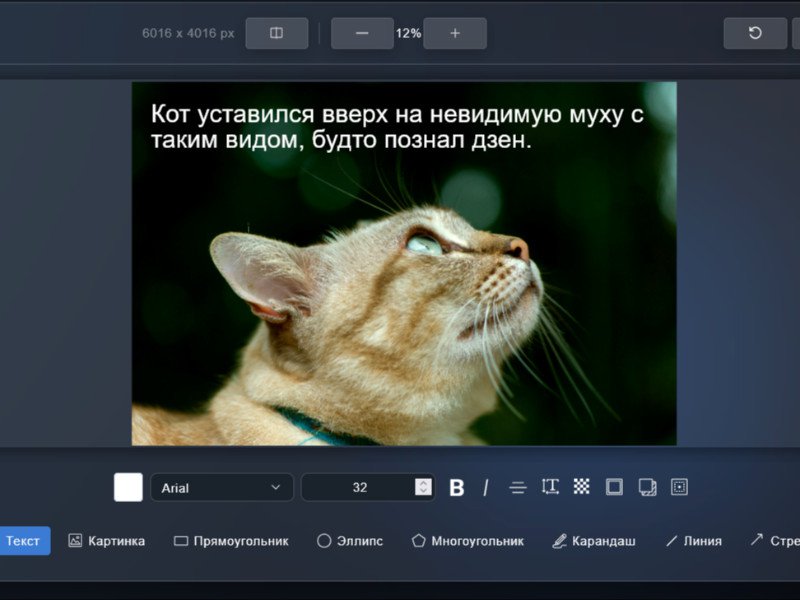The image size is (800, 600).
Task: Select the Картинка tool
Action: pyautogui.click(x=106, y=541)
